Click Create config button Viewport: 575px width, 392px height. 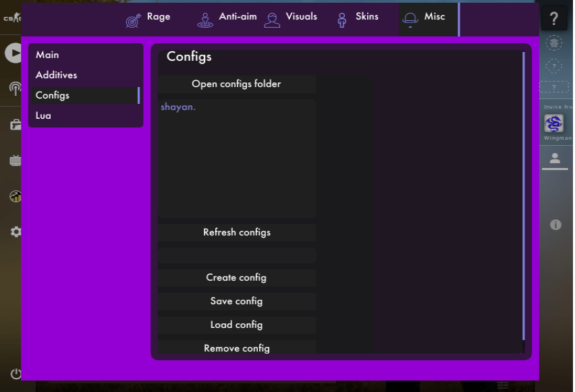click(237, 277)
